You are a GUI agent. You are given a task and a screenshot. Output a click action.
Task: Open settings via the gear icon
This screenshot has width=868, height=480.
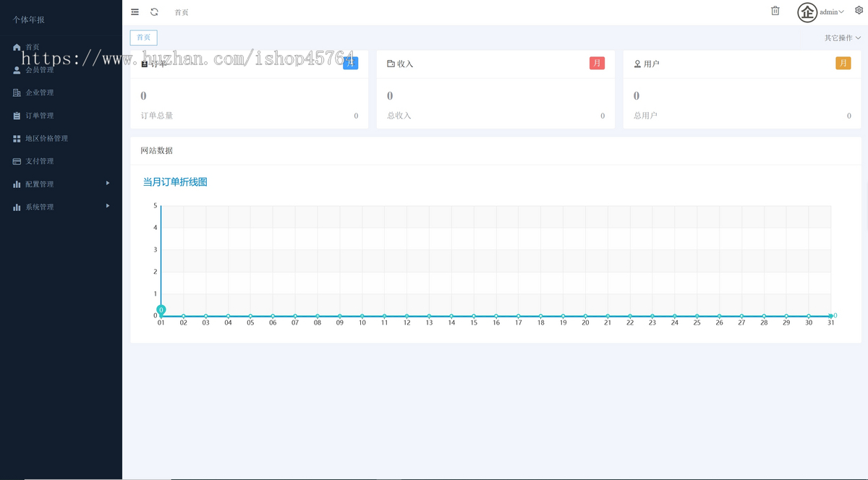[859, 11]
